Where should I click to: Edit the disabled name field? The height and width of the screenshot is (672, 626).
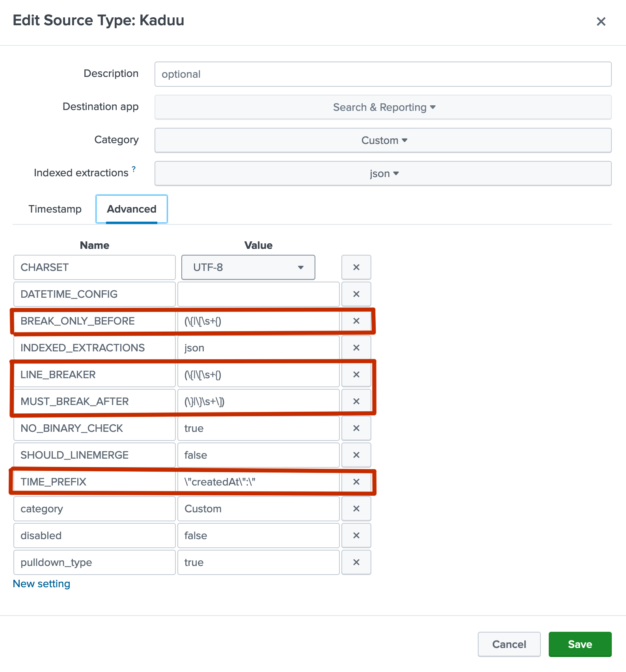(x=95, y=536)
